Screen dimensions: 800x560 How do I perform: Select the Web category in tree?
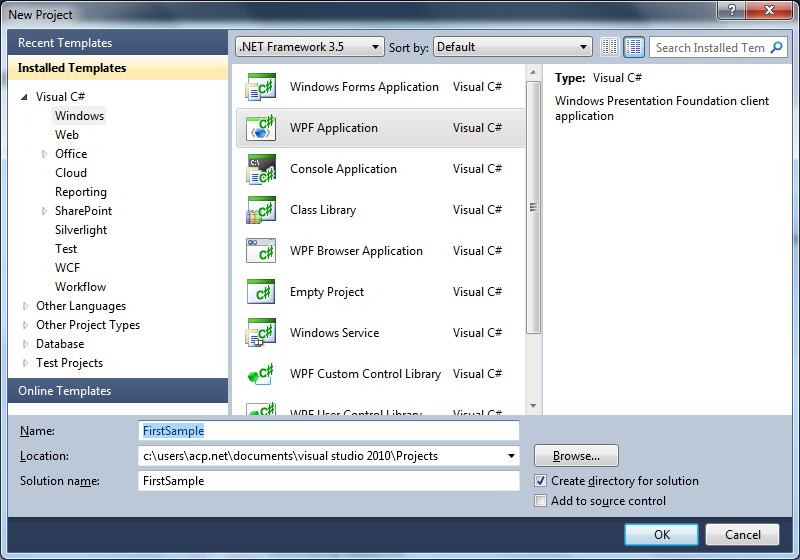[67, 135]
